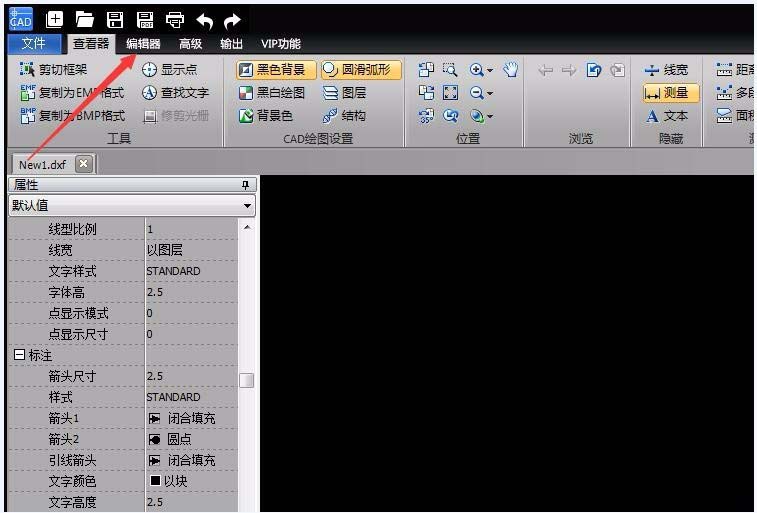The image size is (757, 513).
Task: Switch to the 输出 output tab
Action: pos(231,44)
